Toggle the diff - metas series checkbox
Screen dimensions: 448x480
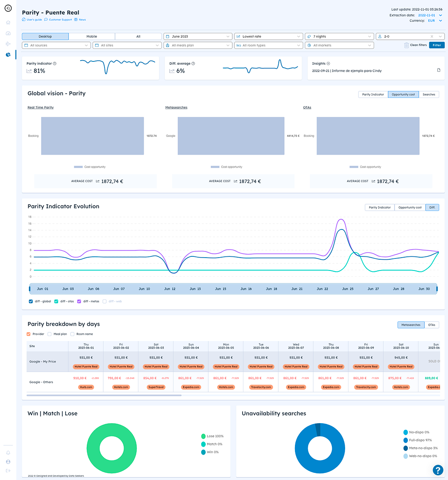pyautogui.click(x=79, y=301)
